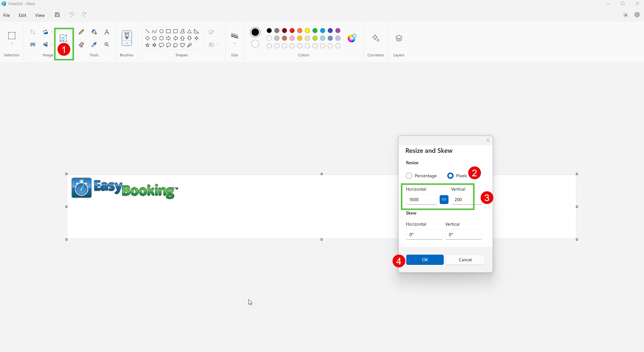Select the Text tool

(x=107, y=32)
